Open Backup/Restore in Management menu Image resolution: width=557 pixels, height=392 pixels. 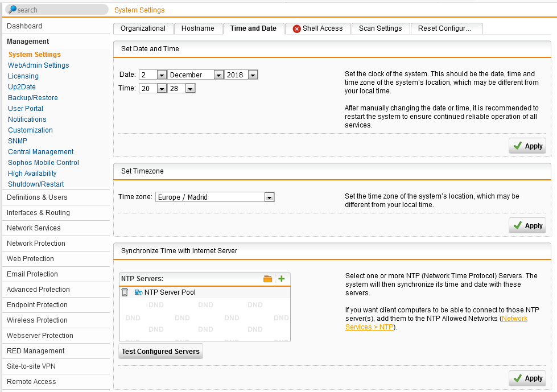(33, 98)
